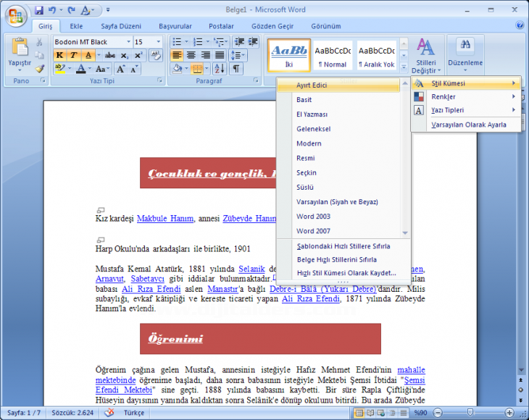This screenshot has height=420, width=529.
Task: Click the Format Painter brush icon
Action: coord(39,69)
